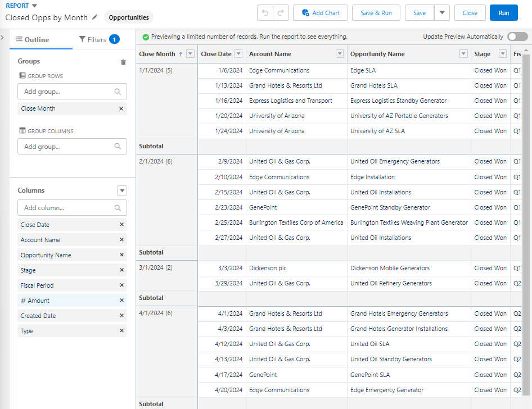
Task: Click the GenePoint Standby Generator cell
Action: pyautogui.click(x=409, y=207)
